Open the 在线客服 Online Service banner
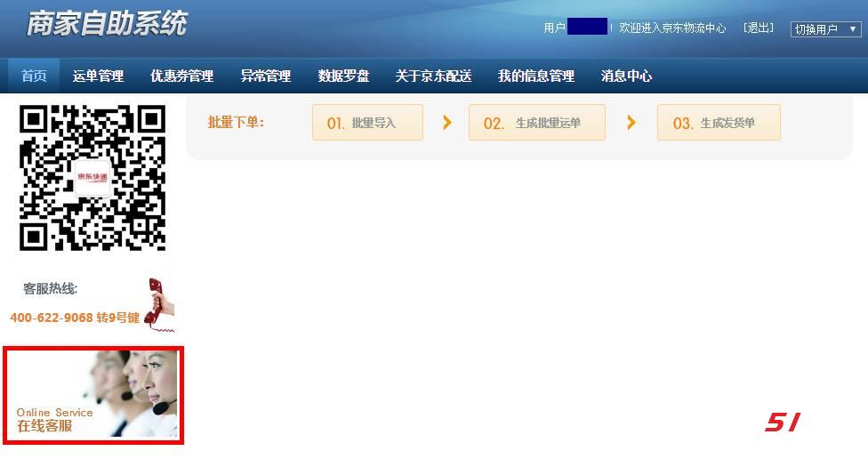 (93, 395)
